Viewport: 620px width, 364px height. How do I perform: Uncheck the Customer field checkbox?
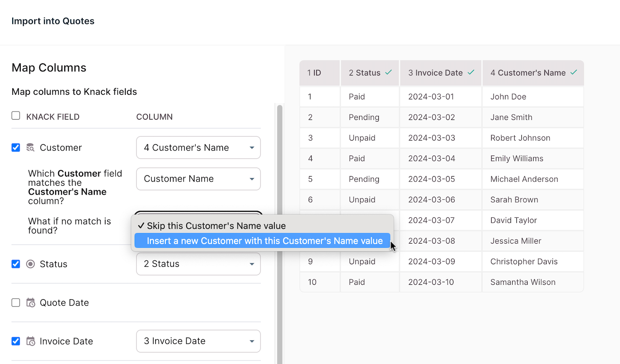[x=16, y=148]
